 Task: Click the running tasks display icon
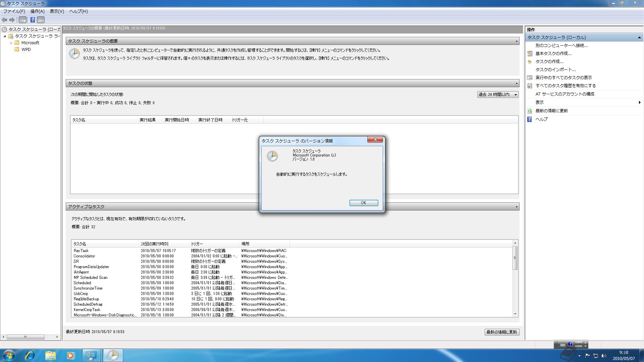[530, 78]
